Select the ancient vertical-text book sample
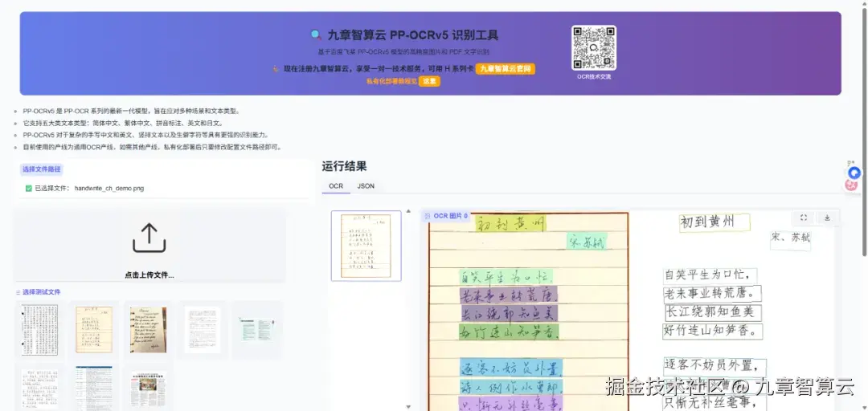 (40, 330)
